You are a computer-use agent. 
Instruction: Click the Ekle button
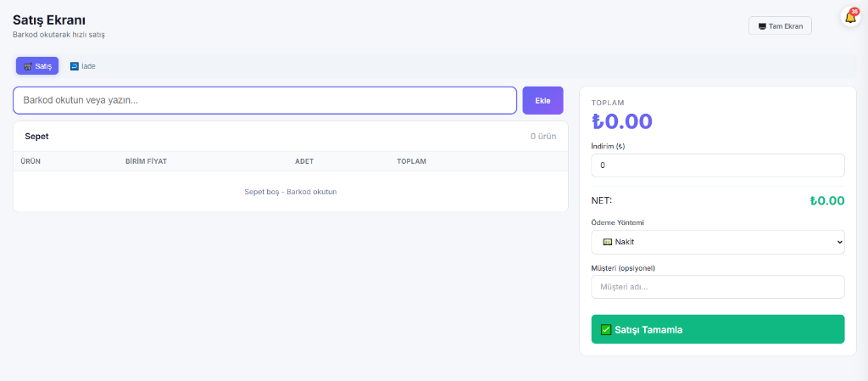tap(542, 100)
